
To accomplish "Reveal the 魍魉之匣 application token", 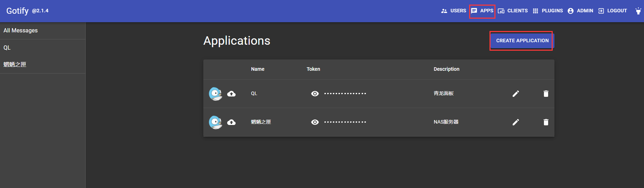I will coord(315,122).
